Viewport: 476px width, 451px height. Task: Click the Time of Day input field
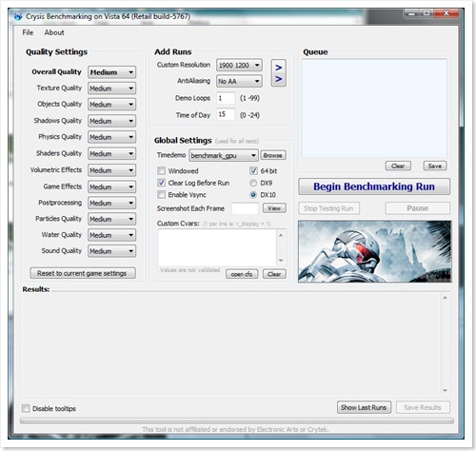coord(226,114)
